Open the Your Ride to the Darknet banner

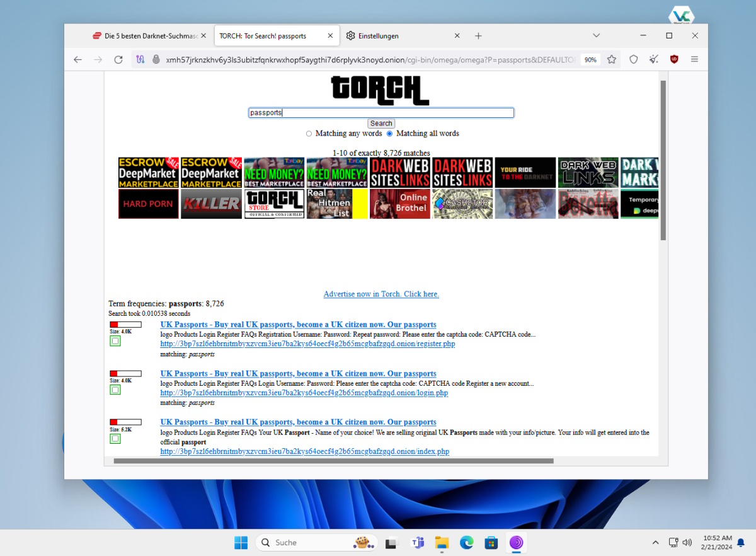[525, 173]
